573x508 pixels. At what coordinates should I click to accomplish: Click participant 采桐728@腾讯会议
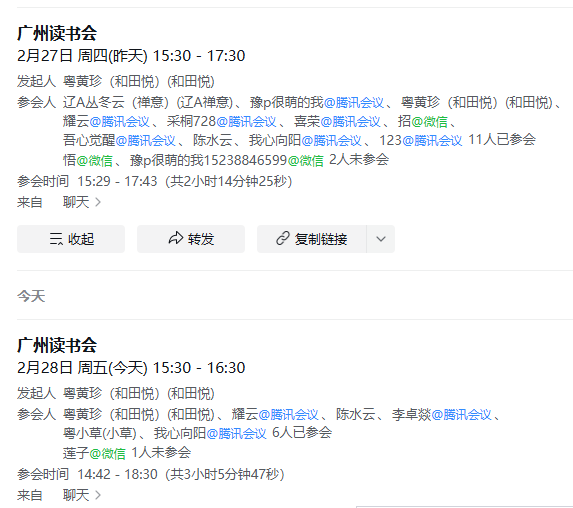(221, 121)
